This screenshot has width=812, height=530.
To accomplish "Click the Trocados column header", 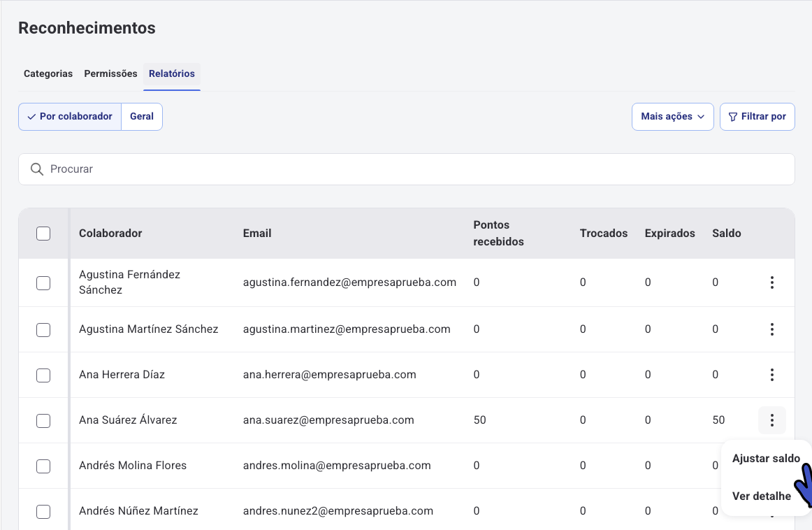I will point(603,233).
